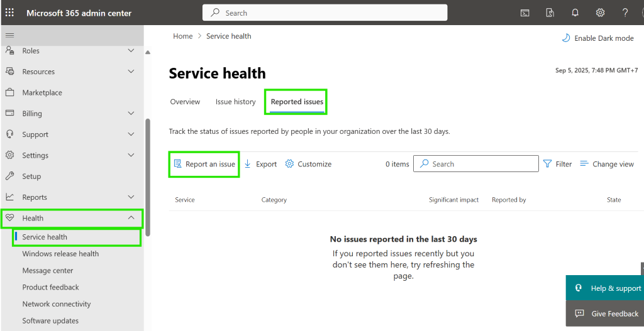Click Enable Dark mode text
The width and height of the screenshot is (644, 331).
click(x=604, y=38)
